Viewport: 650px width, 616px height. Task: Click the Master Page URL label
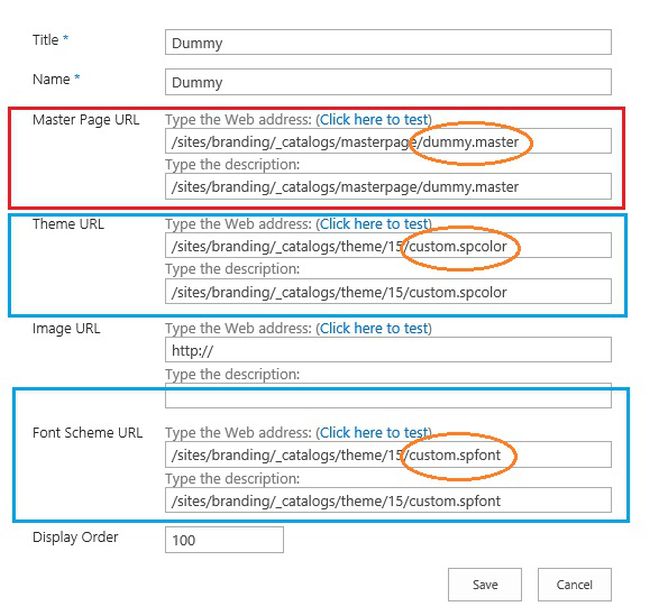86,120
